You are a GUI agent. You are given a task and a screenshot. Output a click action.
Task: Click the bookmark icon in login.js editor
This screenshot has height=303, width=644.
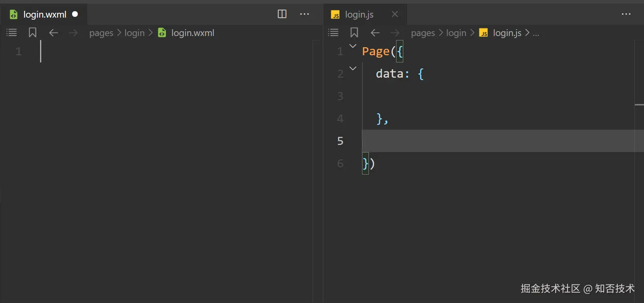tap(354, 33)
